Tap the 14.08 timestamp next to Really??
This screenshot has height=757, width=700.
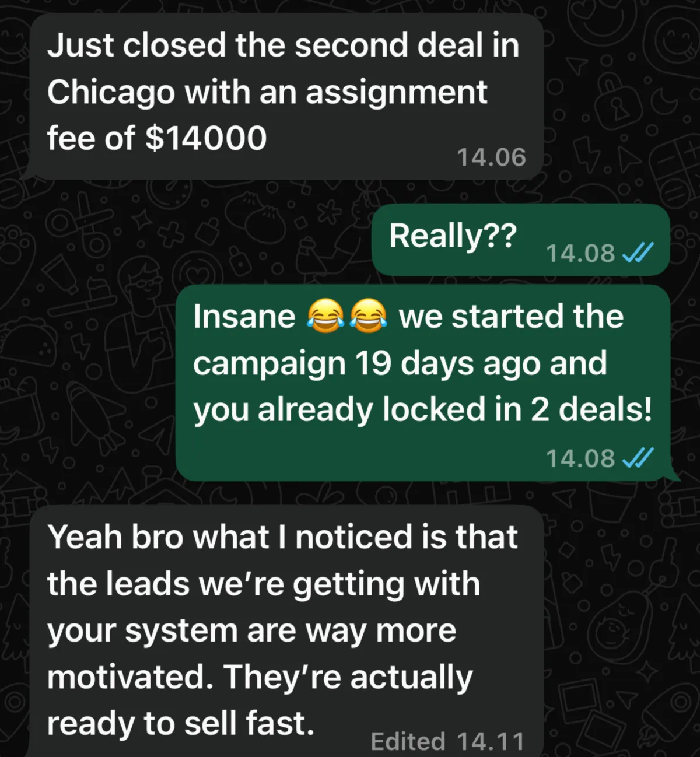pos(580,253)
